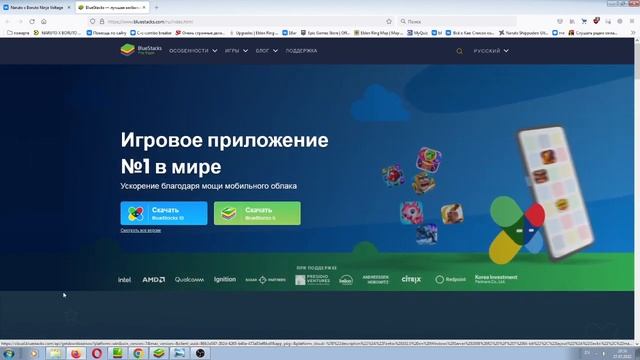Open the Elden Ring Map bookmark

click(x=378, y=33)
